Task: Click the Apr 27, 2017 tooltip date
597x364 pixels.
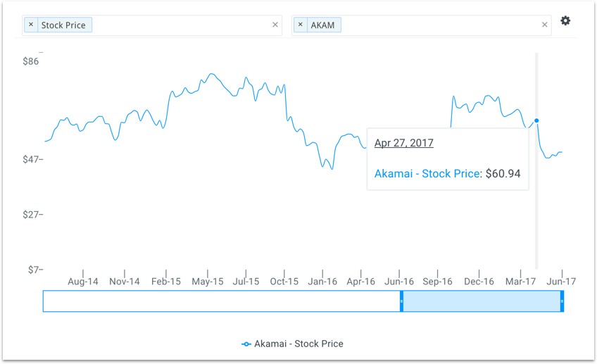Action: (403, 143)
